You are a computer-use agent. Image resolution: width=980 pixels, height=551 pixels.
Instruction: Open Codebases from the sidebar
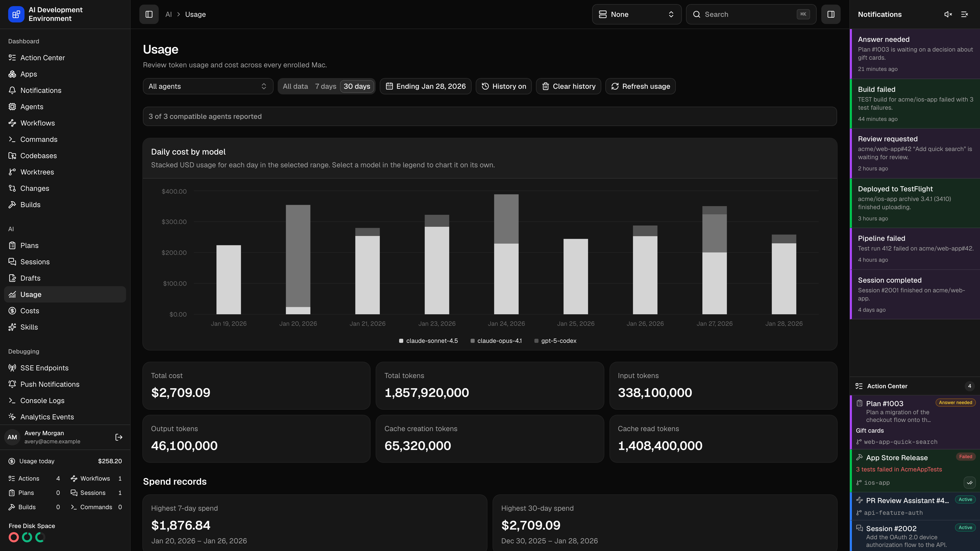(x=65, y=156)
